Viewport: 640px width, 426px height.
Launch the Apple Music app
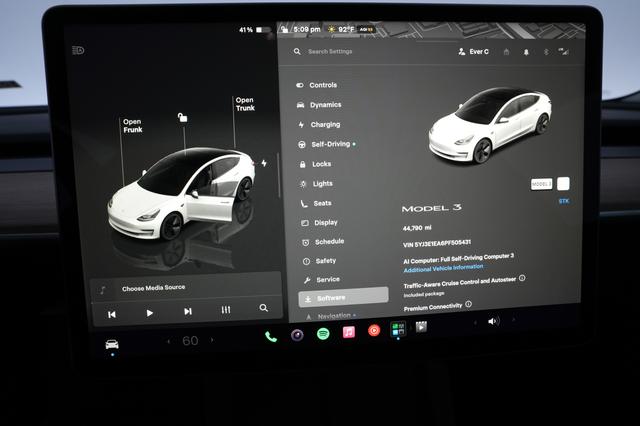(349, 332)
